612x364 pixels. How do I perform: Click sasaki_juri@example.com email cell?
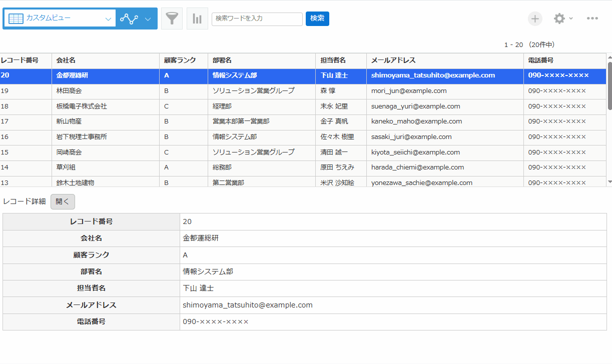445,137
